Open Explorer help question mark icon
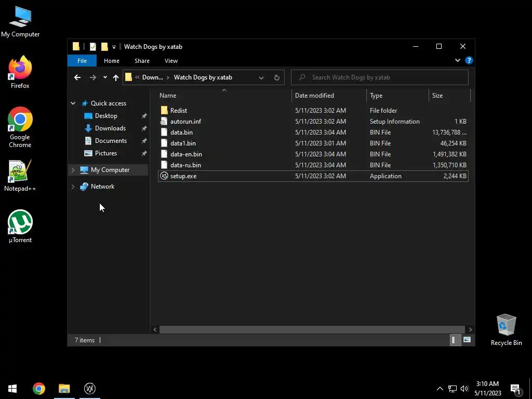Viewport: 532px width, 399px height. point(469,60)
